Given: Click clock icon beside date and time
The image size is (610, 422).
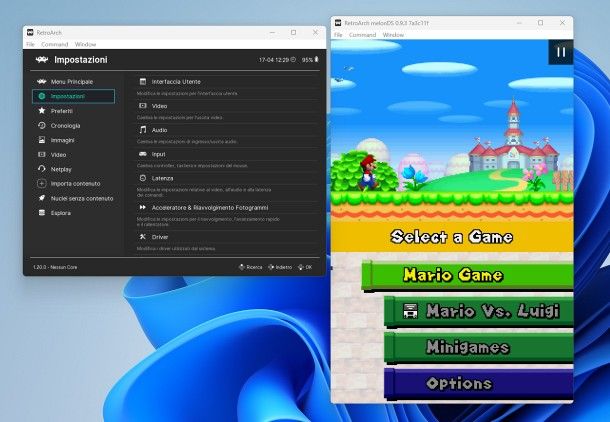Looking at the screenshot, I should pyautogui.click(x=293, y=60).
